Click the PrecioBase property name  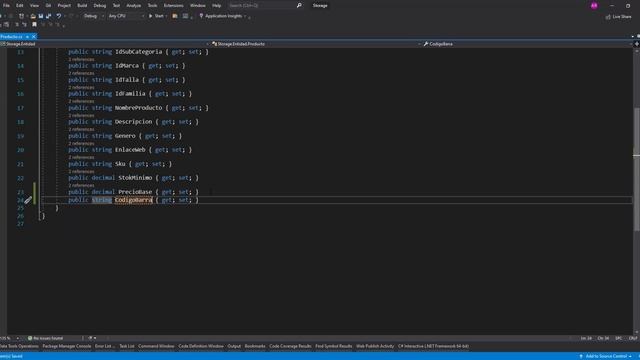[135, 192]
